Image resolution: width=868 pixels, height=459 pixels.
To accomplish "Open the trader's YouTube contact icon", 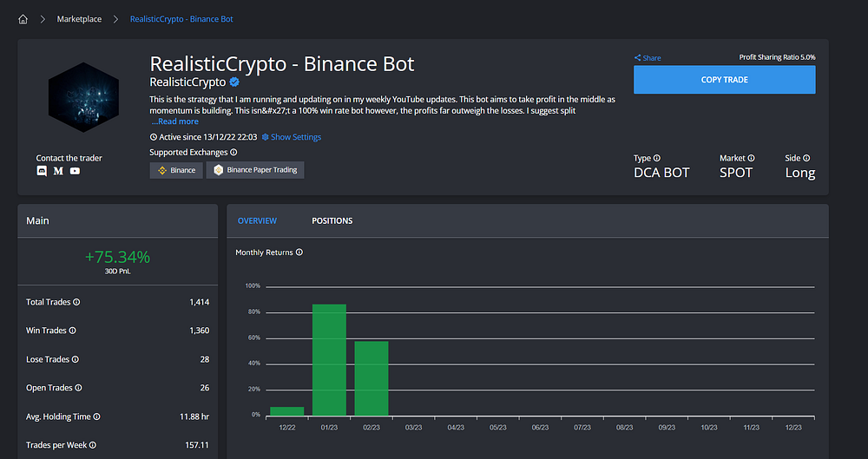I will [75, 171].
